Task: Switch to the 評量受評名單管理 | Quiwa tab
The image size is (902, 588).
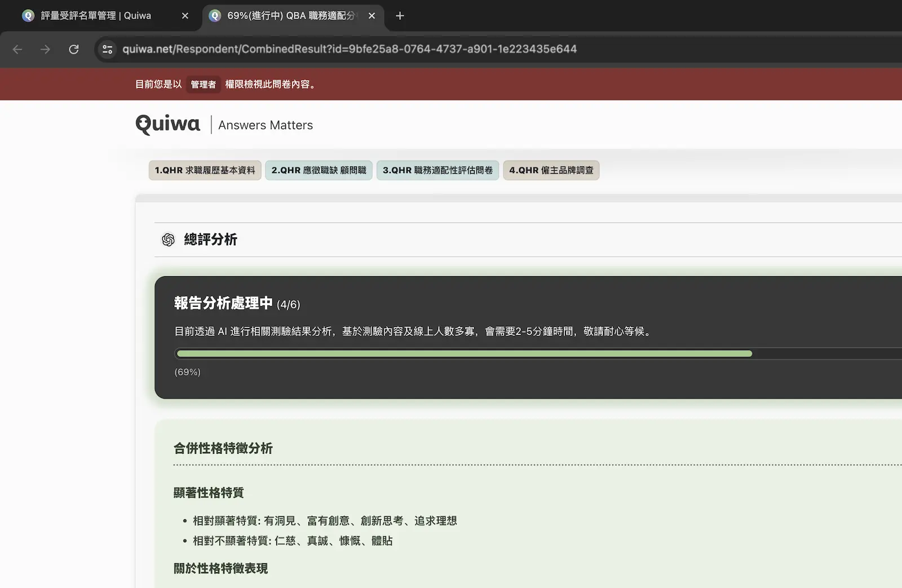Action: pyautogui.click(x=96, y=16)
